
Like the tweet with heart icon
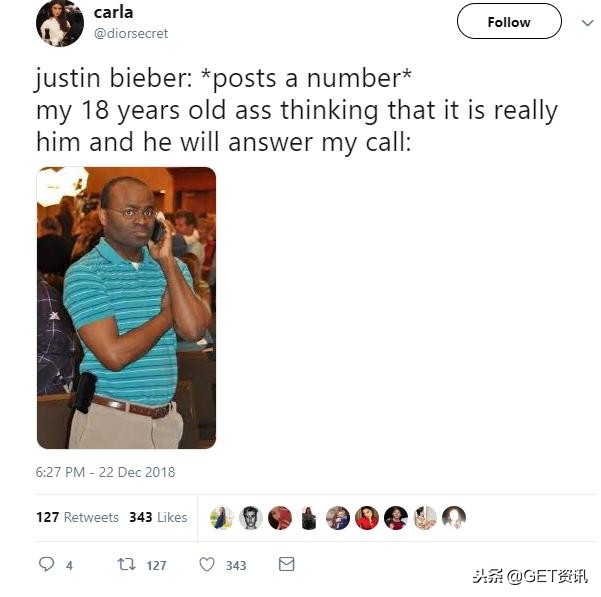click(207, 564)
